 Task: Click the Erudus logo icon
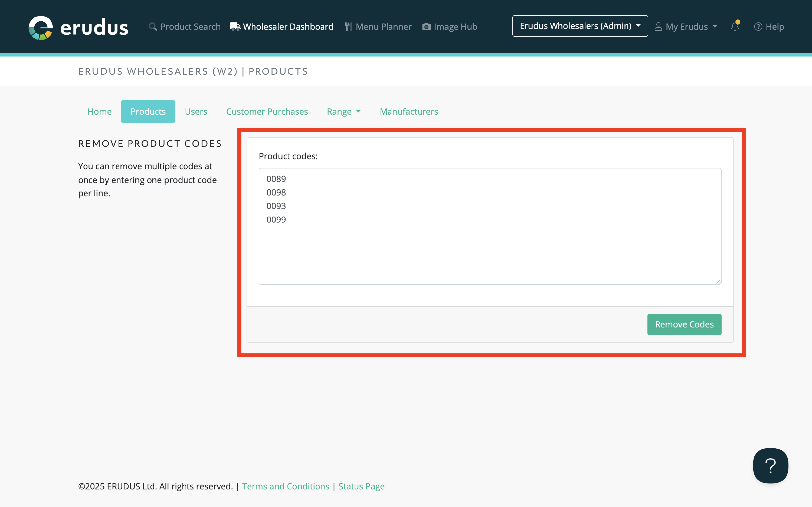(x=41, y=28)
